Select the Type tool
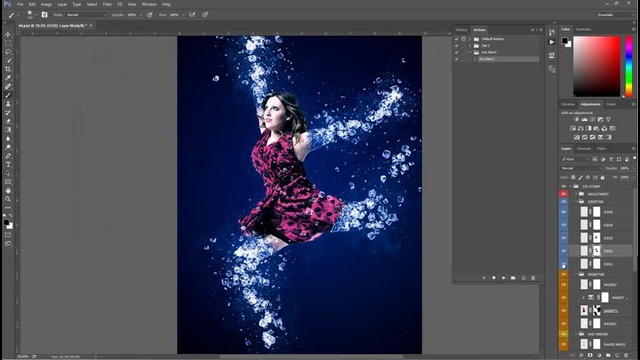Viewport: 640px width, 360px height. (8, 164)
